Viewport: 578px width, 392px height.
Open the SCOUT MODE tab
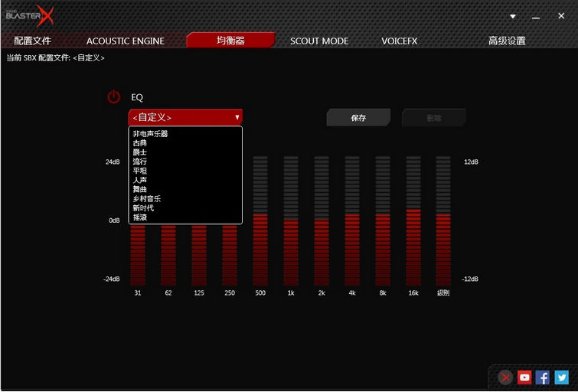318,41
